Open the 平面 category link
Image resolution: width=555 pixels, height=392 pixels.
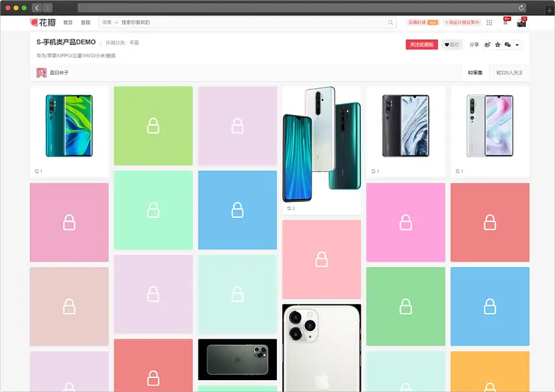click(134, 42)
